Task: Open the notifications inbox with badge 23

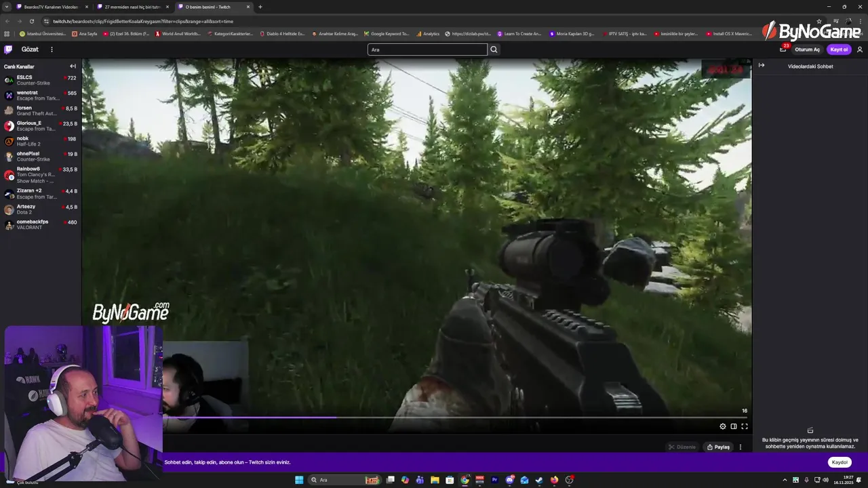Action: [x=783, y=49]
